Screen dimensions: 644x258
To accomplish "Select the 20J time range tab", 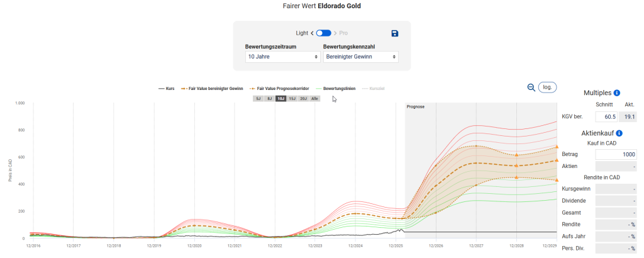I will pyautogui.click(x=304, y=99).
